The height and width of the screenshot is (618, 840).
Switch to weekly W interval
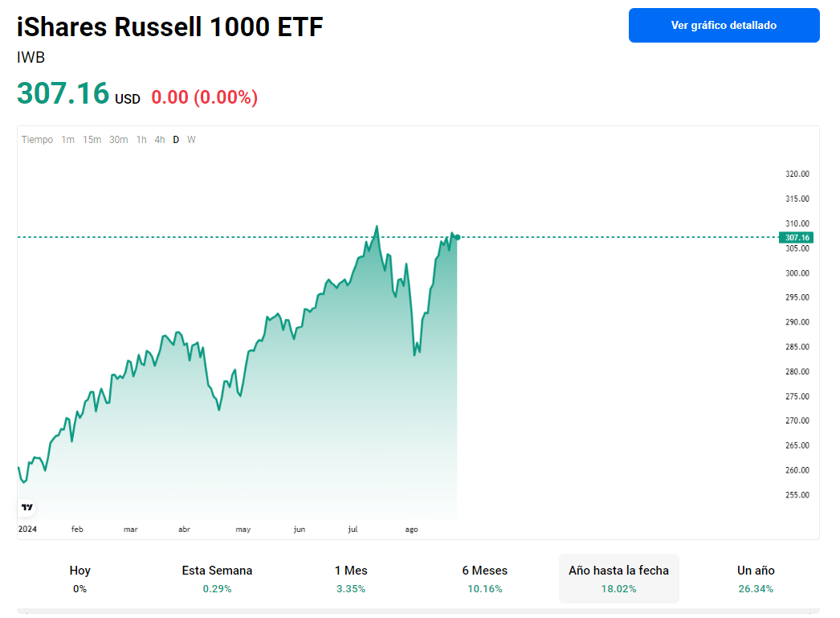click(x=191, y=140)
